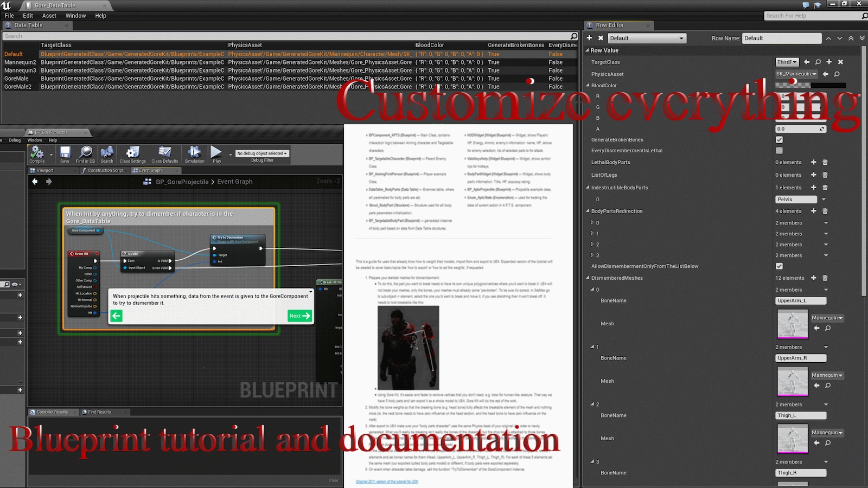The image size is (868, 488).
Task: Enable the GenerateBrokenBones checkbox
Action: [x=779, y=139]
